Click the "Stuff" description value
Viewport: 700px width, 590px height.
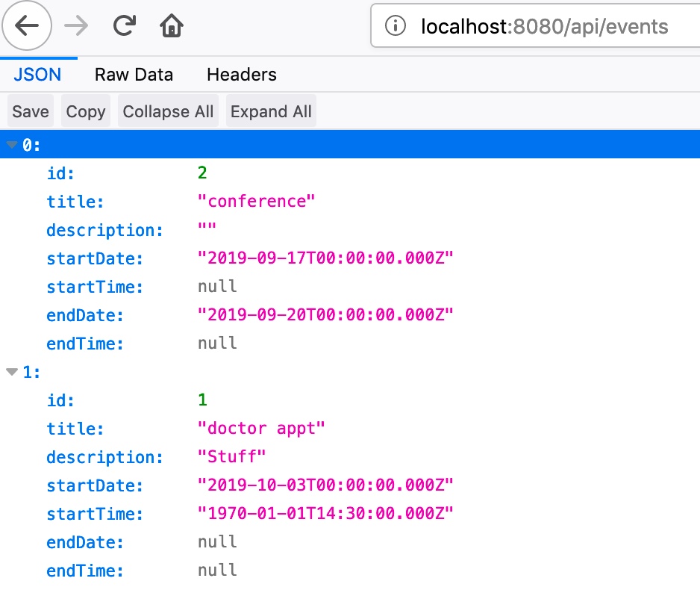coord(231,457)
